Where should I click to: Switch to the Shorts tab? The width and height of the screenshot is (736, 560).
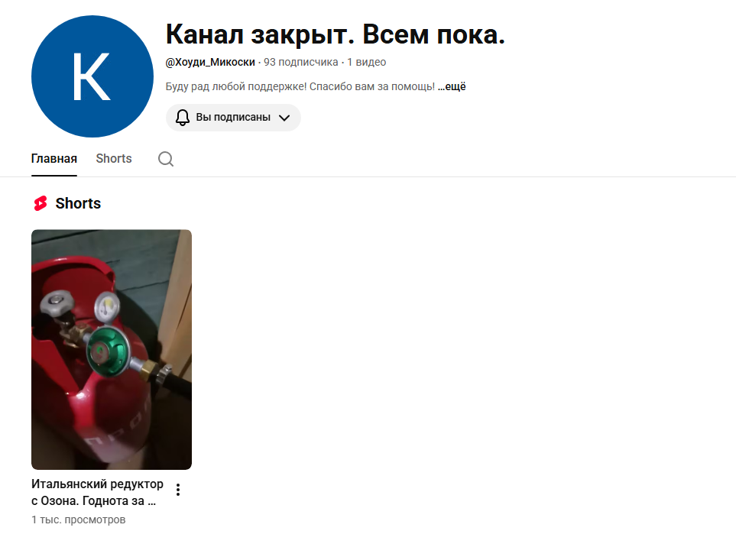pos(114,158)
